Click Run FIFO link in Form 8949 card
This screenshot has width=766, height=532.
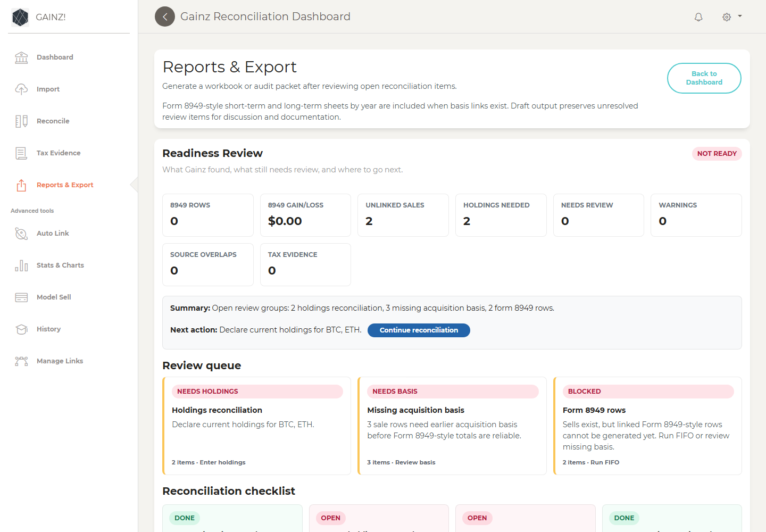tap(605, 462)
